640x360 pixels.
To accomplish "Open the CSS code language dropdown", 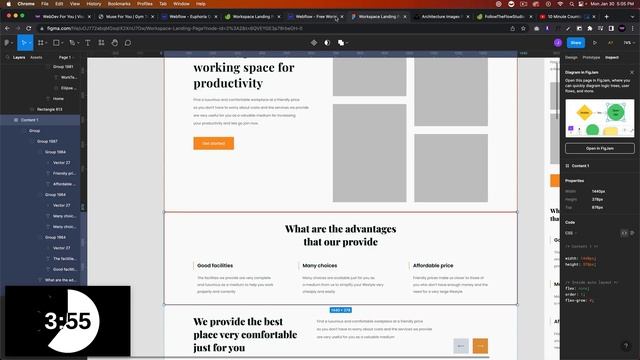I will pyautogui.click(x=571, y=233).
